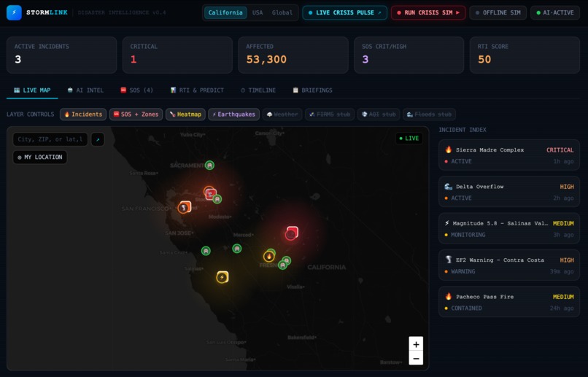The width and height of the screenshot is (588, 377).
Task: Click the green SOS marker near Santa Cruz
Action: point(206,251)
